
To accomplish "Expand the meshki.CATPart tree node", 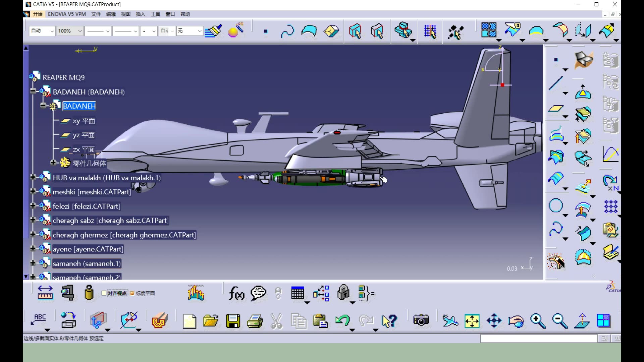I will tap(33, 191).
